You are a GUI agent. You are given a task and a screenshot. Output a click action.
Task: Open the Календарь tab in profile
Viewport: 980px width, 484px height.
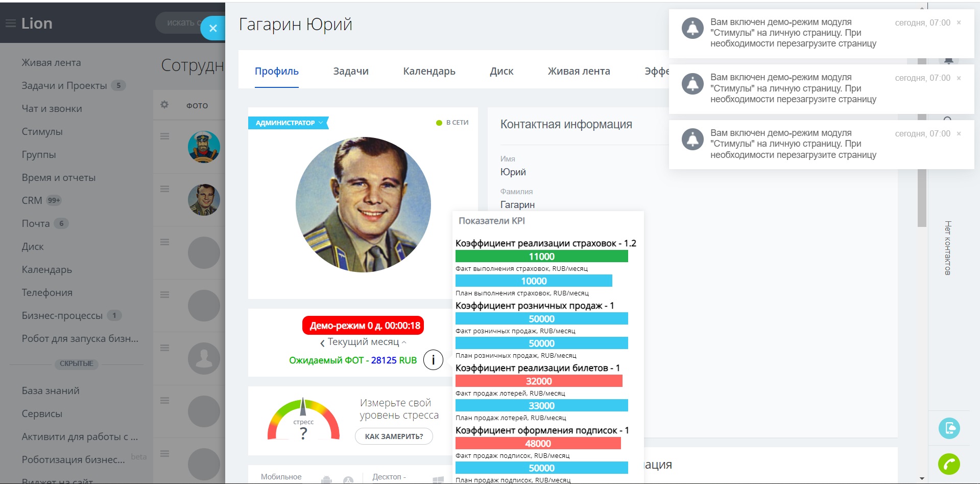pyautogui.click(x=429, y=71)
